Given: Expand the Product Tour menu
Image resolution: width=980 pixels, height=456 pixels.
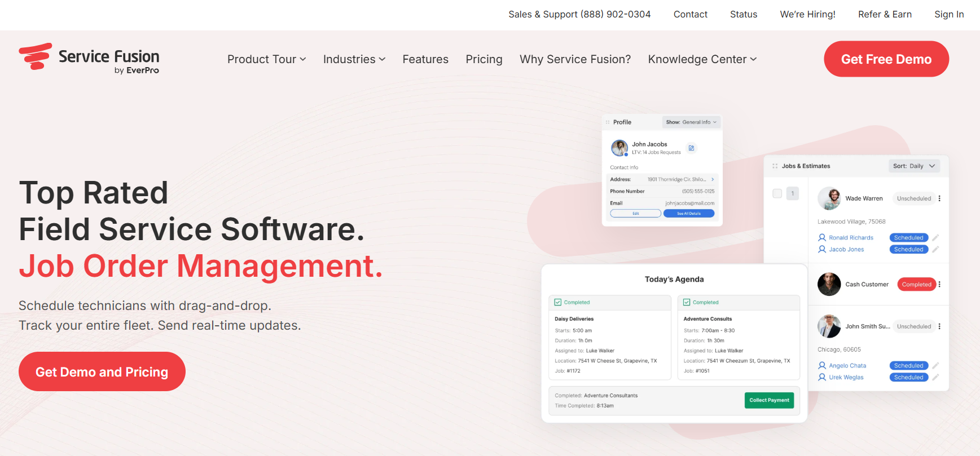Looking at the screenshot, I should click(266, 59).
